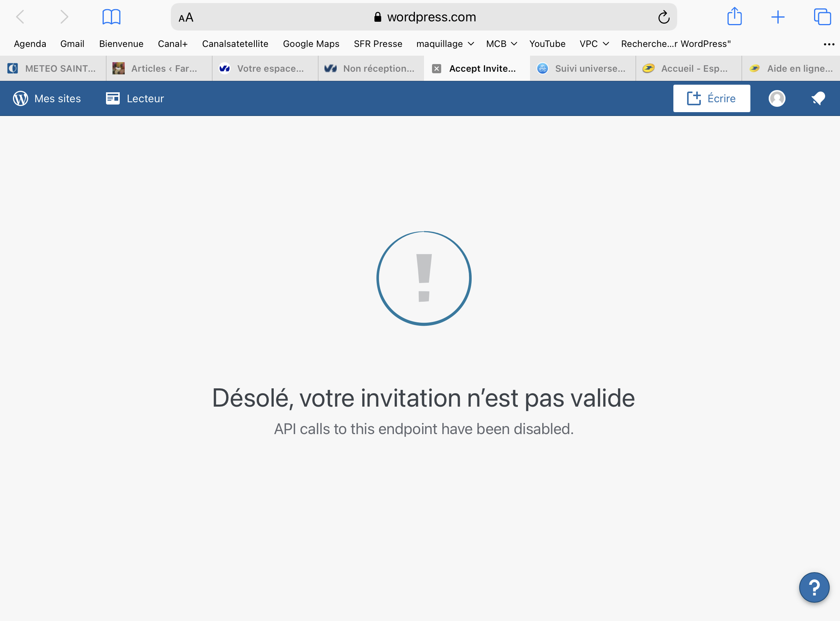This screenshot has height=621, width=840.
Task: Tap the wordpress.com address field
Action: click(x=424, y=17)
